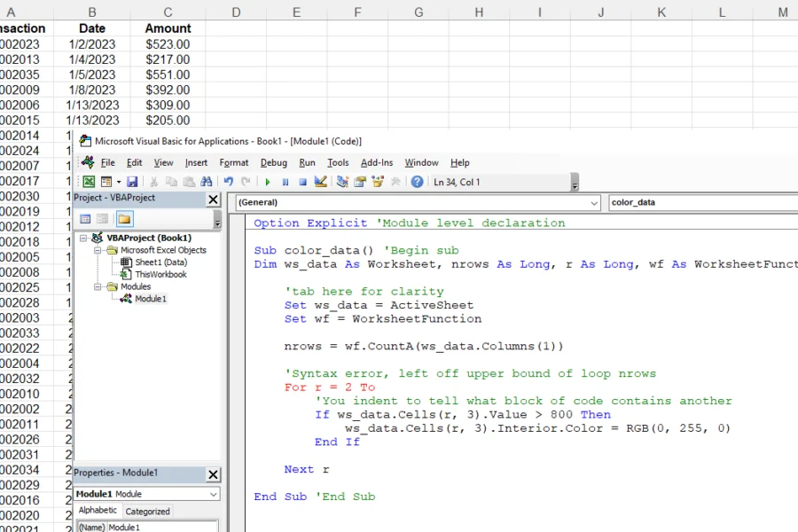Switch to the Categorized properties tab

pos(147,511)
